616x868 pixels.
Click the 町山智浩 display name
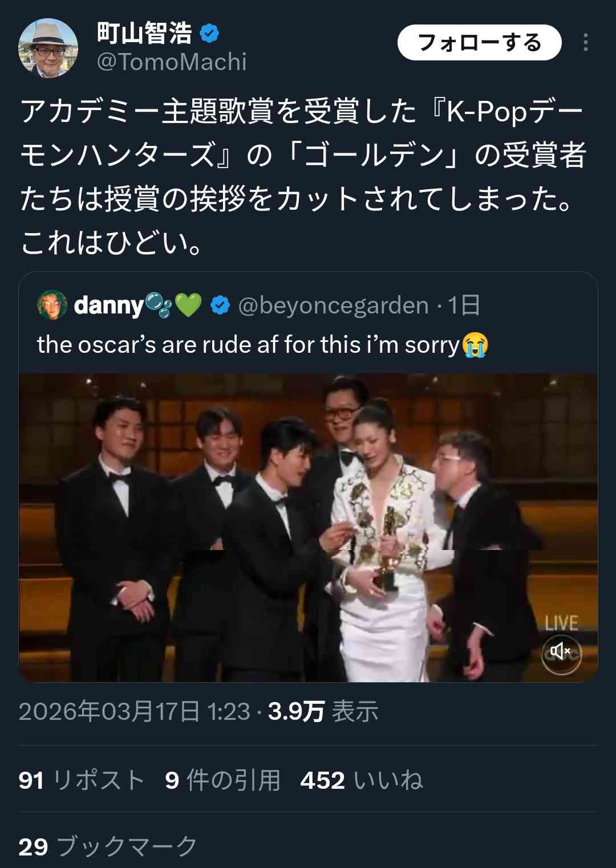coord(144,33)
